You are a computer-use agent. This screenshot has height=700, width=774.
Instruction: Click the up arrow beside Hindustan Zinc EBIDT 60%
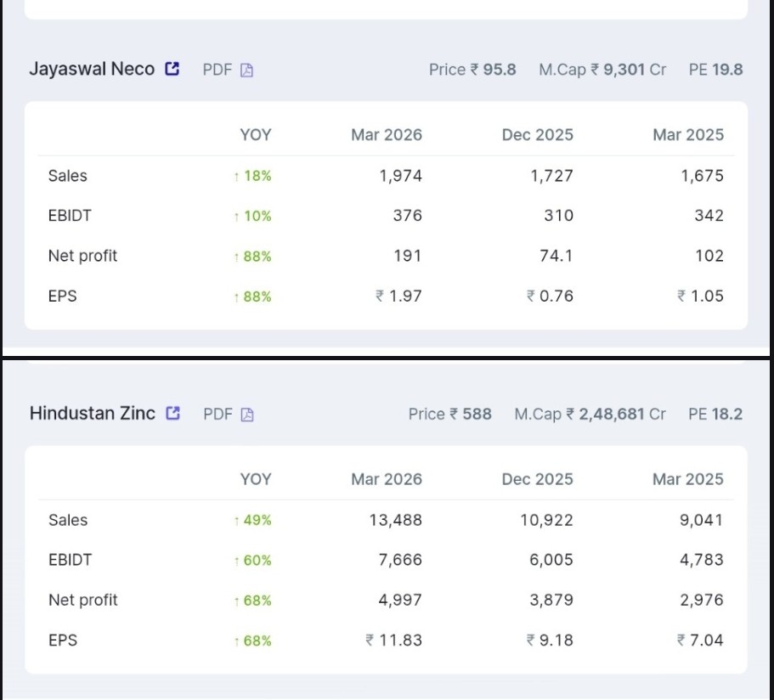pos(236,560)
